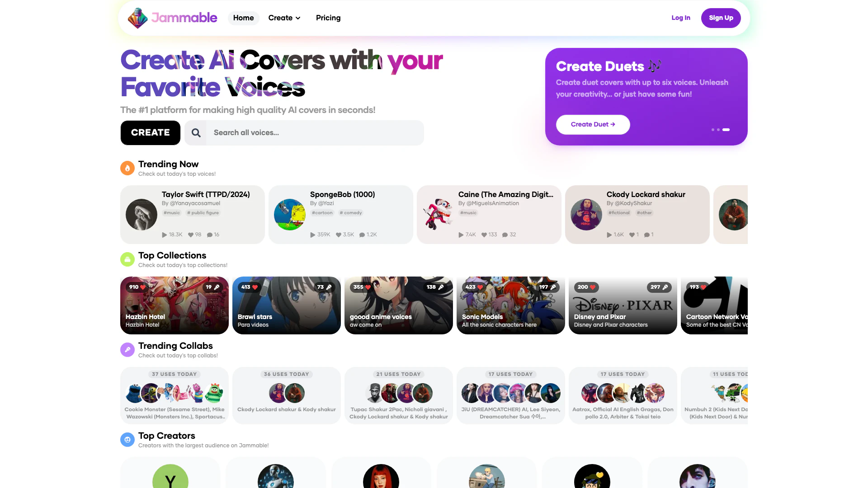Click the Log In link
Image resolution: width=868 pixels, height=488 pixels.
[681, 18]
